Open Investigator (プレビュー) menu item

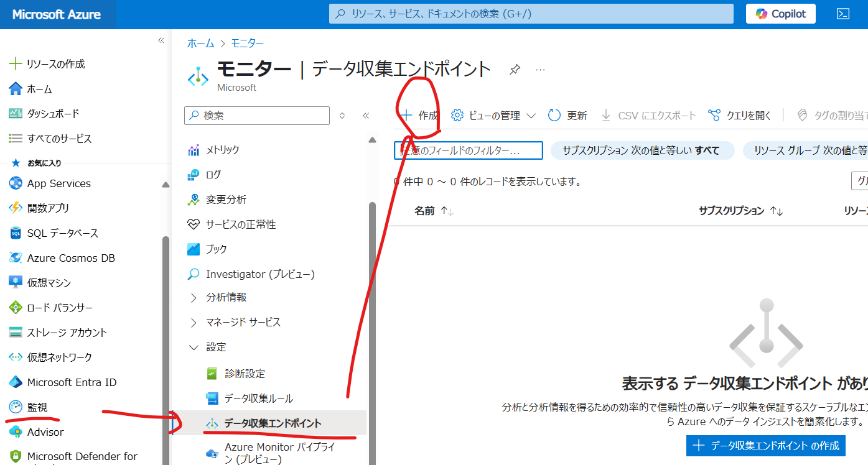pyautogui.click(x=251, y=274)
